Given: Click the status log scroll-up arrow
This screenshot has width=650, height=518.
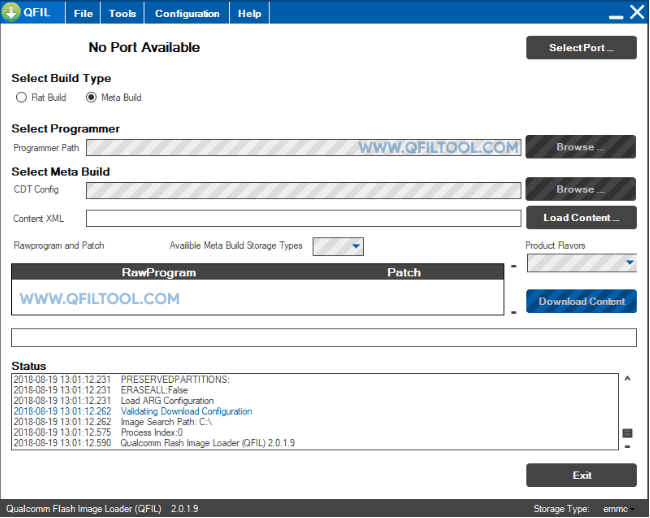Looking at the screenshot, I should coord(627,378).
